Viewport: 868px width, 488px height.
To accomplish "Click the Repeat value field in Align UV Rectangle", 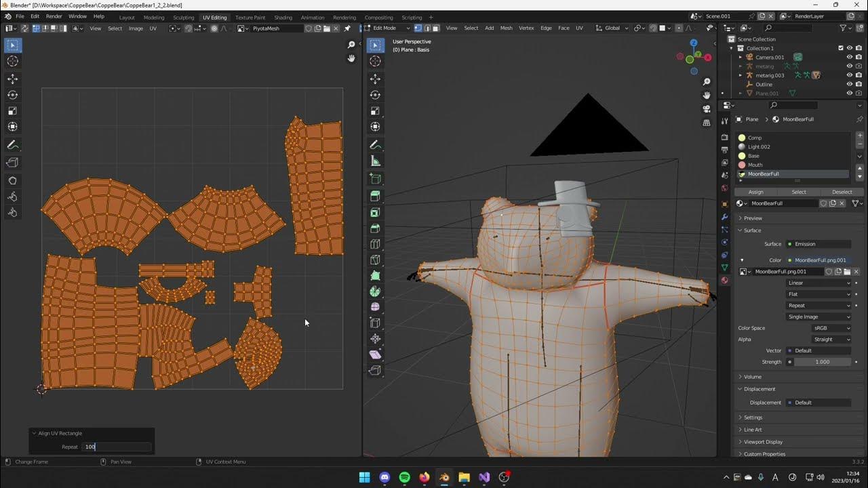I will (117, 447).
